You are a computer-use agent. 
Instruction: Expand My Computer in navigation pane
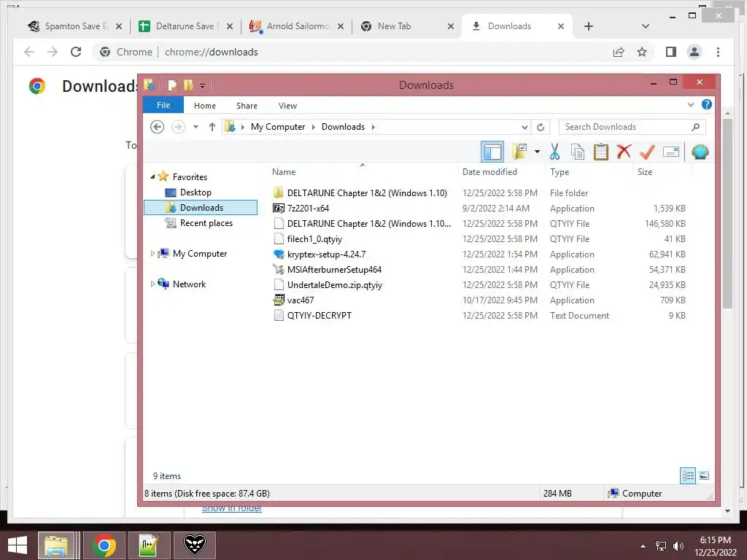152,253
